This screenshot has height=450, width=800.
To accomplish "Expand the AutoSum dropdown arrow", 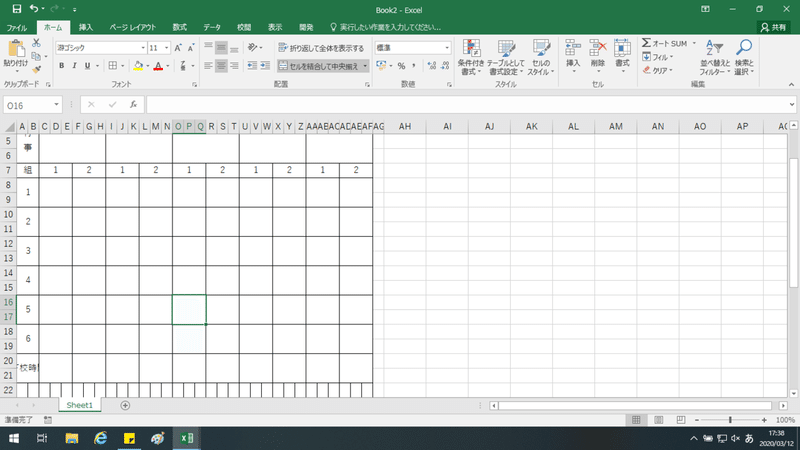I will 694,43.
